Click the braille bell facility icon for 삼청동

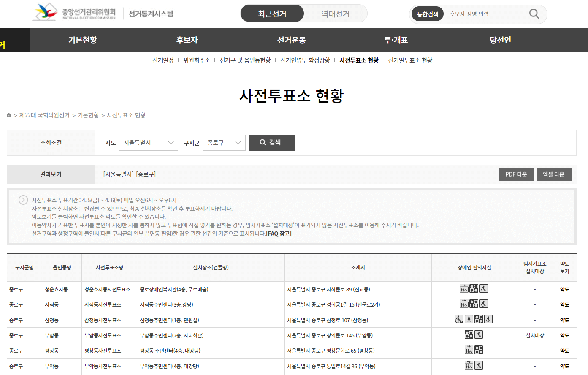pos(469,319)
